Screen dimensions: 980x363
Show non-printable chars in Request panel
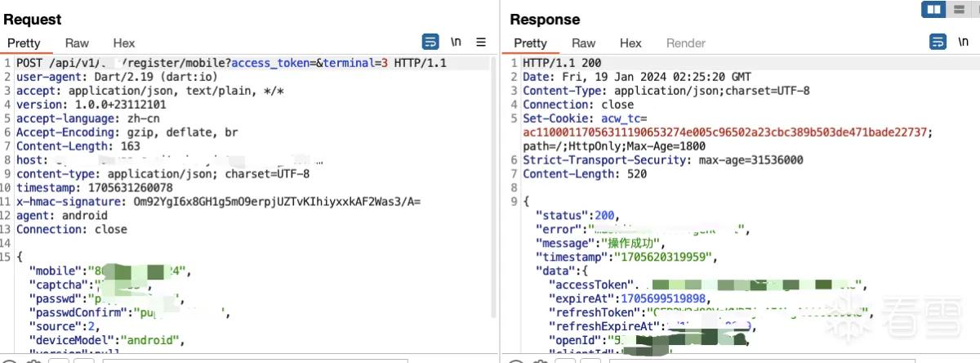456,42
